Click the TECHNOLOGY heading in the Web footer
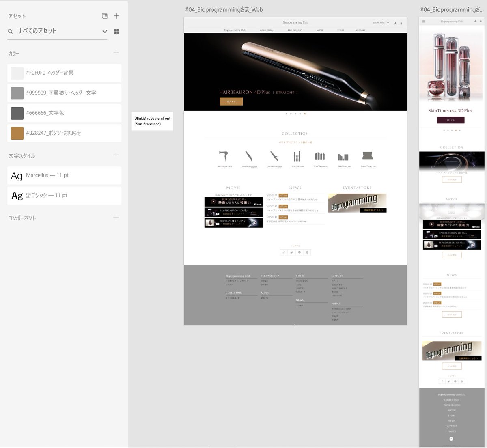 coord(270,276)
